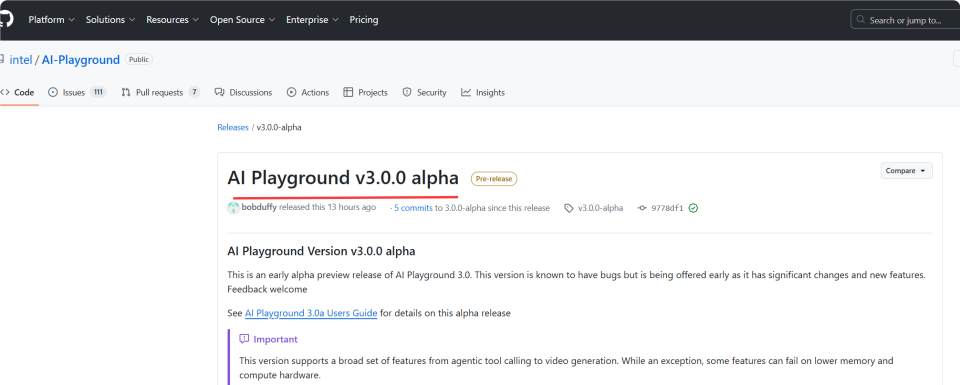Open the AI-Playground repository link

pos(81,60)
